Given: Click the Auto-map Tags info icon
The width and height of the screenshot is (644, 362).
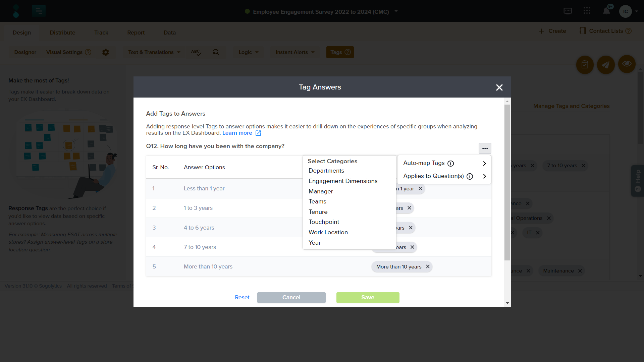Looking at the screenshot, I should (x=451, y=164).
